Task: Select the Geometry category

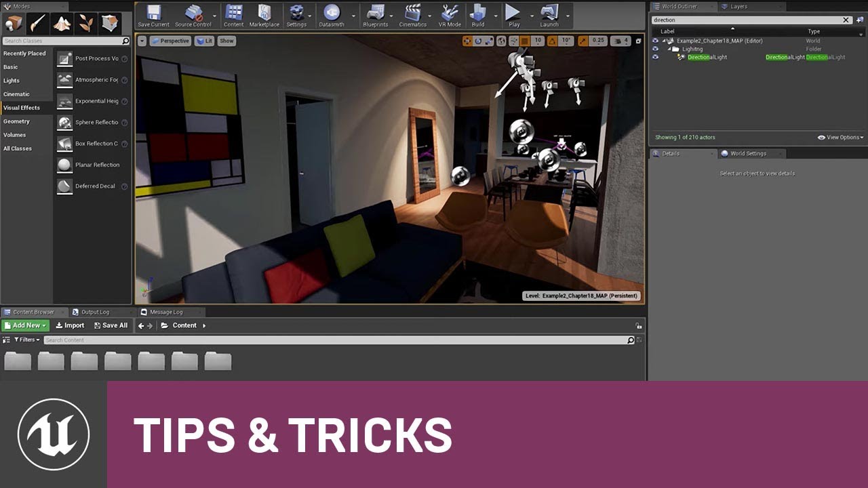Action: pyautogui.click(x=26, y=121)
